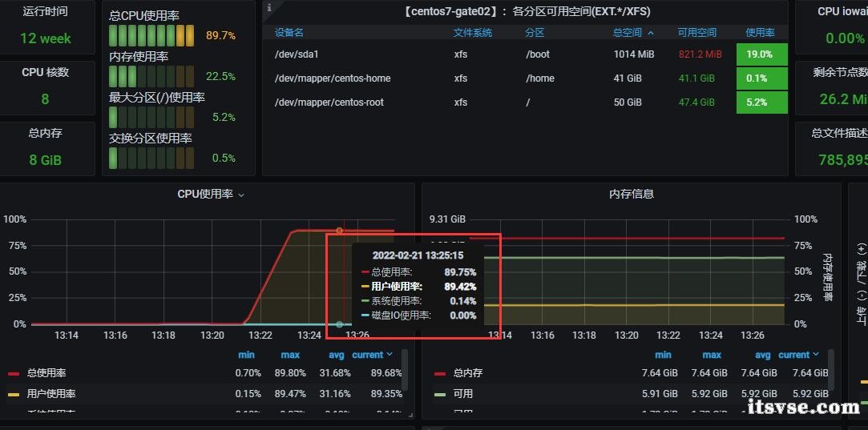Toggle 总内存 series in memory legend
868x430 pixels.
coord(468,374)
